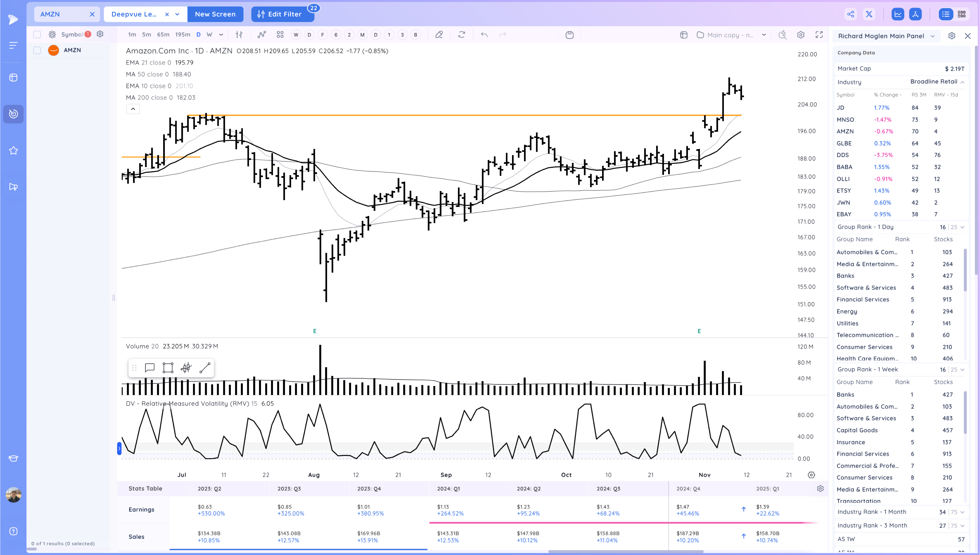Open the pencil drawing tools icon
Image resolution: width=980 pixels, height=555 pixels.
439,35
